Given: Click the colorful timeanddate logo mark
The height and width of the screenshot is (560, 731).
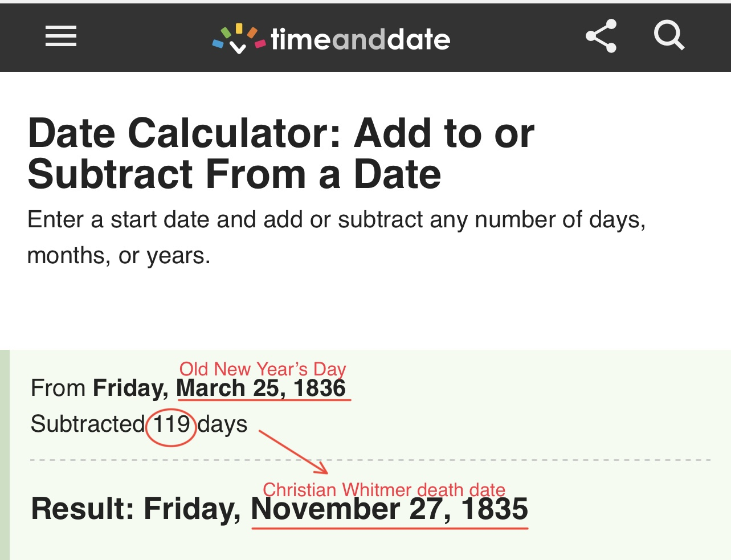Looking at the screenshot, I should [x=239, y=39].
